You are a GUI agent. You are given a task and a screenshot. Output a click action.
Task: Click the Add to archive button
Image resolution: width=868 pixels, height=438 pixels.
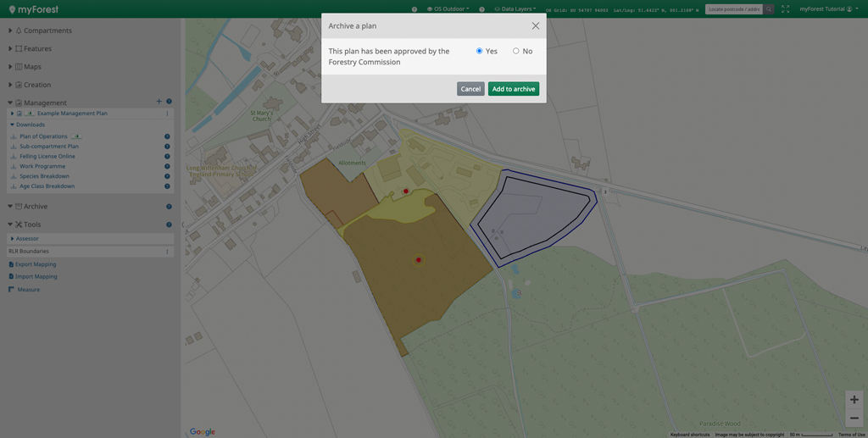pos(513,89)
